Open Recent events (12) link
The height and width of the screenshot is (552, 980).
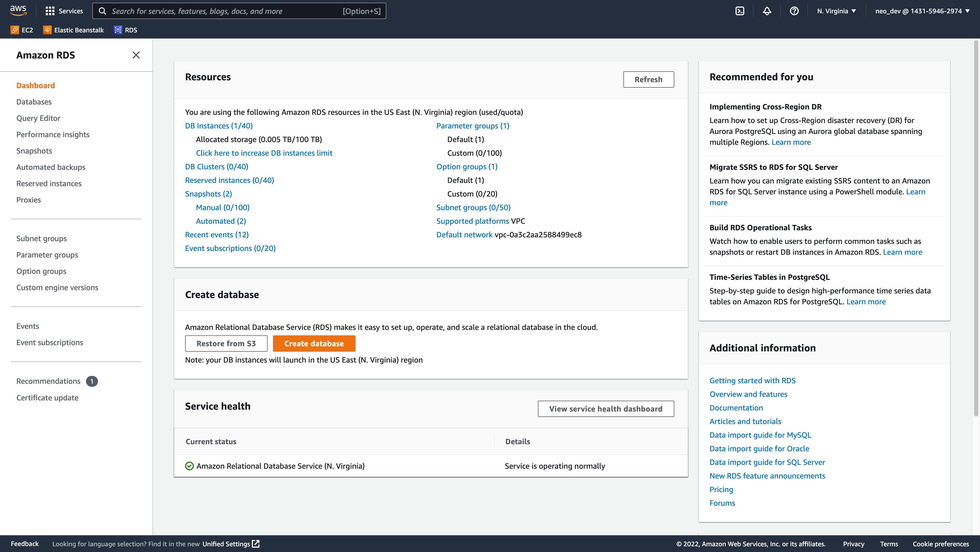click(217, 235)
